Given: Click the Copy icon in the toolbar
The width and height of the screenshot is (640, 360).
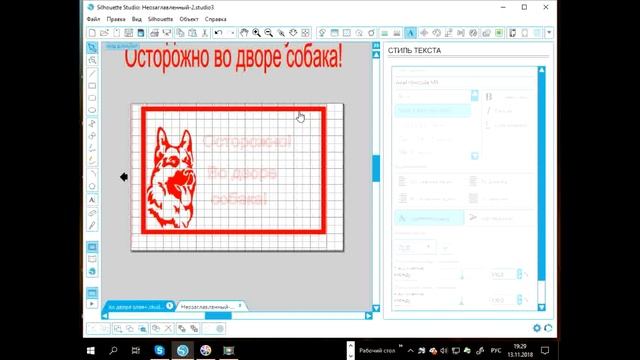Looking at the screenshot, I should (180, 33).
